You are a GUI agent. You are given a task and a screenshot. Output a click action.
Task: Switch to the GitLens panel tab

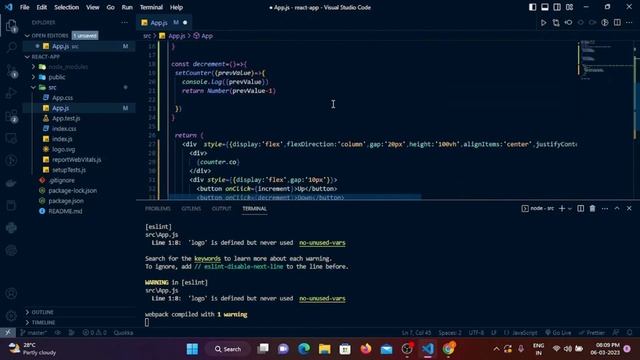click(191, 209)
